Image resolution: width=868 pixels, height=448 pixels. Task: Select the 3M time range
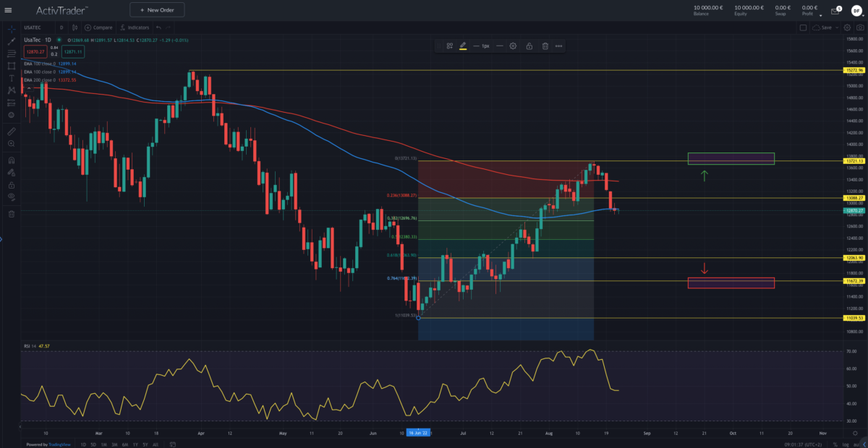tap(115, 444)
